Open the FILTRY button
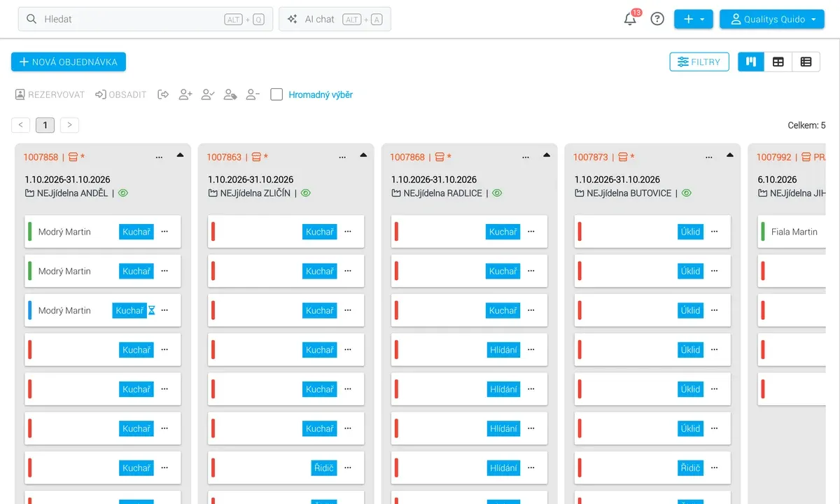The image size is (840, 504). tap(699, 62)
